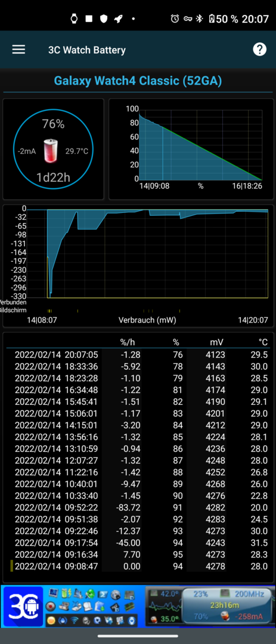Image resolution: width=276 pixels, height=644 pixels.
Task: Select the 2022/02/14 18:33:36 history row
Action: [138, 366]
